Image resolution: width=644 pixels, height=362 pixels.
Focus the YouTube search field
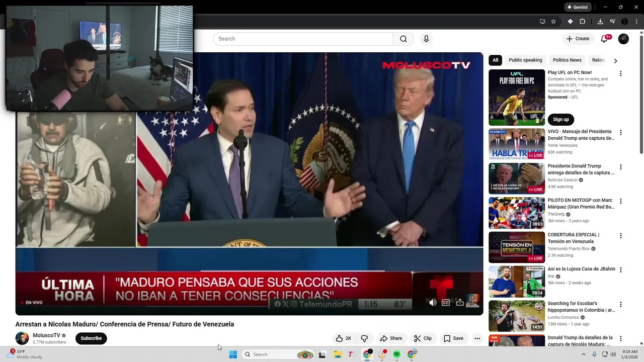[303, 39]
